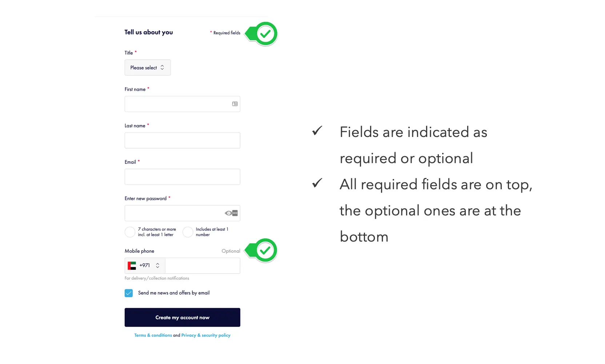
Task: Toggle password visibility eye icon
Action: pyautogui.click(x=229, y=213)
